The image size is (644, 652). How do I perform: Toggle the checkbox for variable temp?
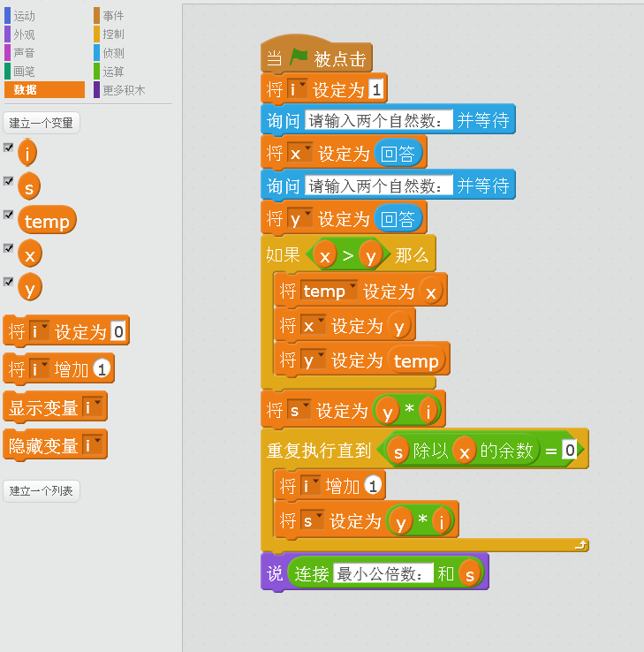pos(8,215)
